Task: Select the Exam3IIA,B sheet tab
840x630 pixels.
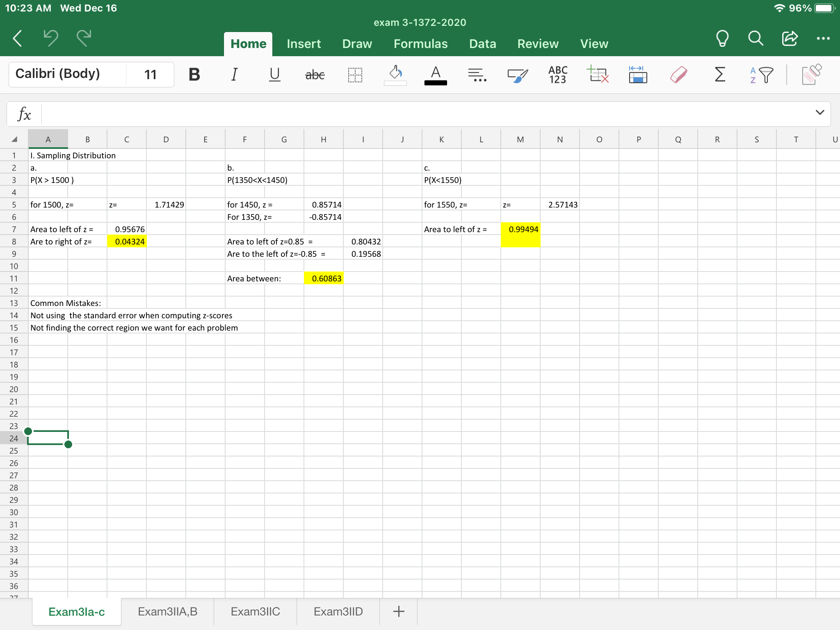Action: click(167, 612)
